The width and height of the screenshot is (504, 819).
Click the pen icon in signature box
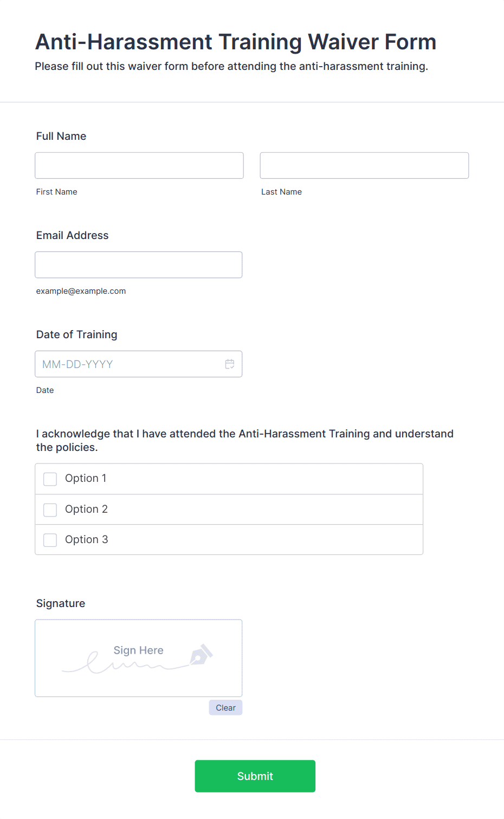[x=201, y=655]
